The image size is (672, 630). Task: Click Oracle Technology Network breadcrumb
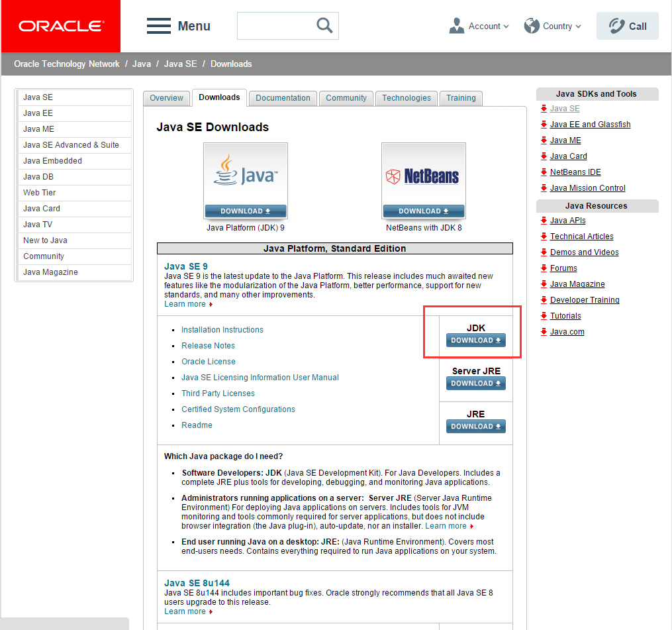click(66, 64)
